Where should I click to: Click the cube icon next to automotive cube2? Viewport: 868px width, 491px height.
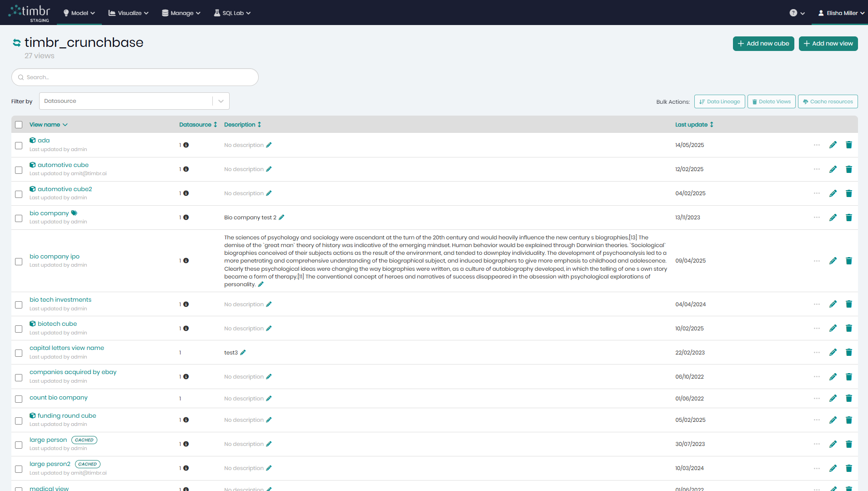[33, 188]
